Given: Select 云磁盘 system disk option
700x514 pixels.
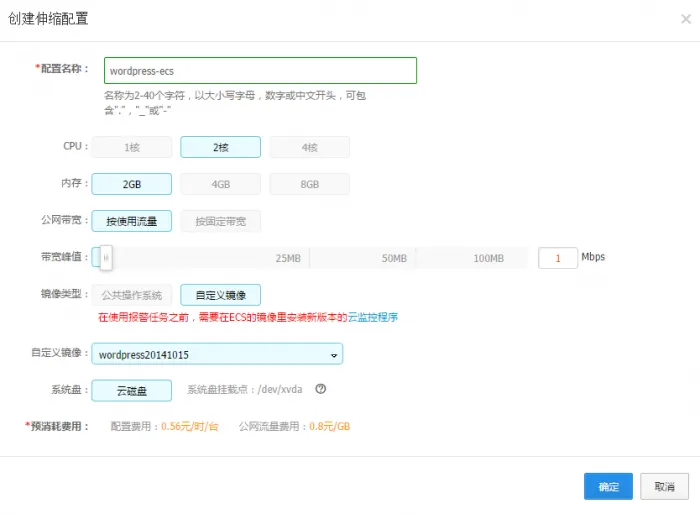Looking at the screenshot, I should pyautogui.click(x=132, y=390).
